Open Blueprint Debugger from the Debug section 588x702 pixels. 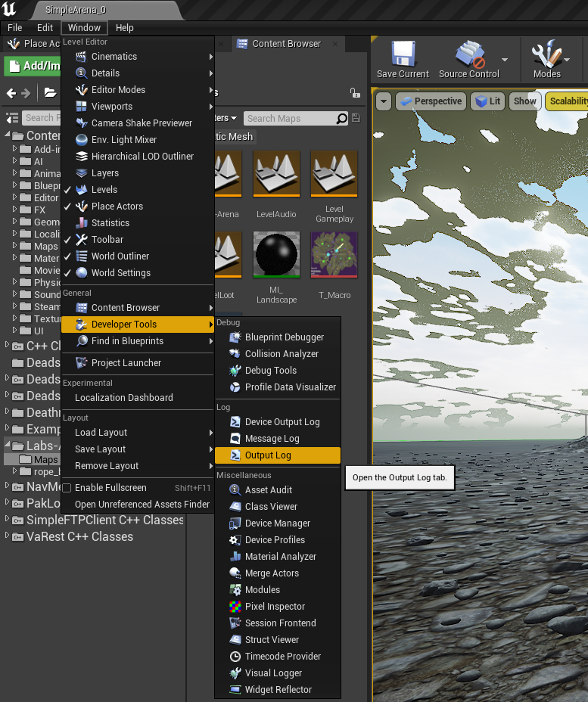pos(284,337)
